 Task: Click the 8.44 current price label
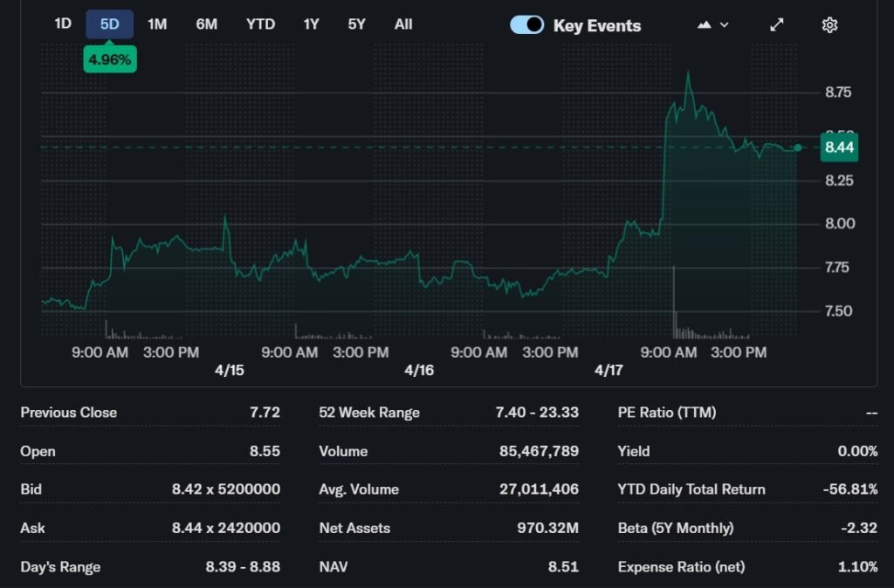(x=839, y=147)
